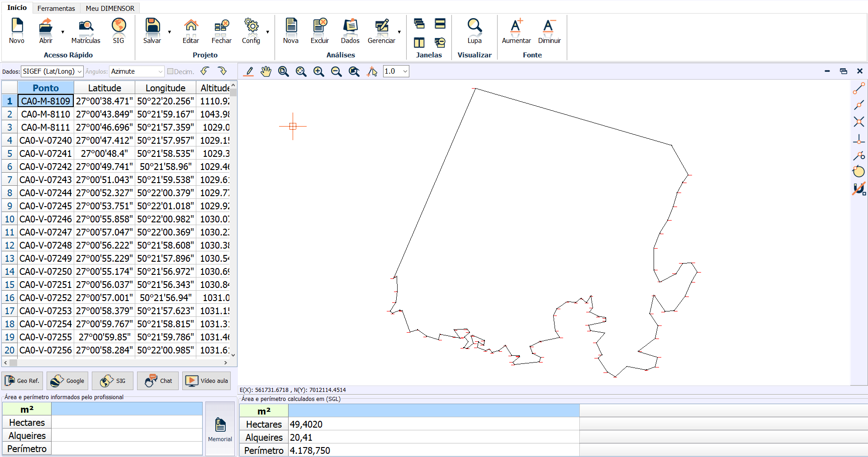Expand the 1.0 scale dropdown
The image size is (868, 457).
[405, 71]
